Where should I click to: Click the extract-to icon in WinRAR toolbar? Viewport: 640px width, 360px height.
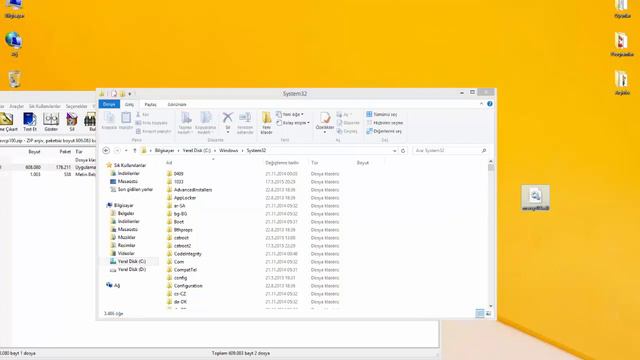[x=7, y=122]
